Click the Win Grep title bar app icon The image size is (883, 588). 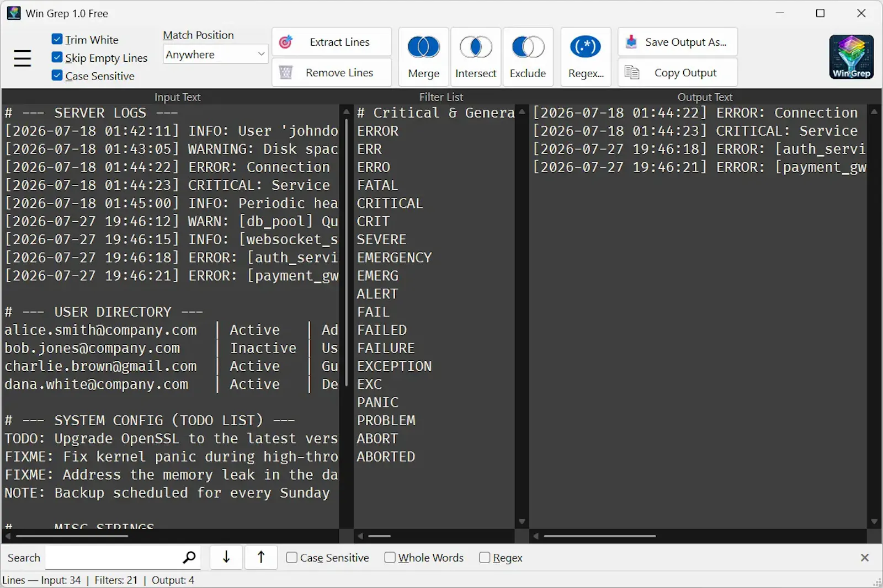(x=14, y=13)
